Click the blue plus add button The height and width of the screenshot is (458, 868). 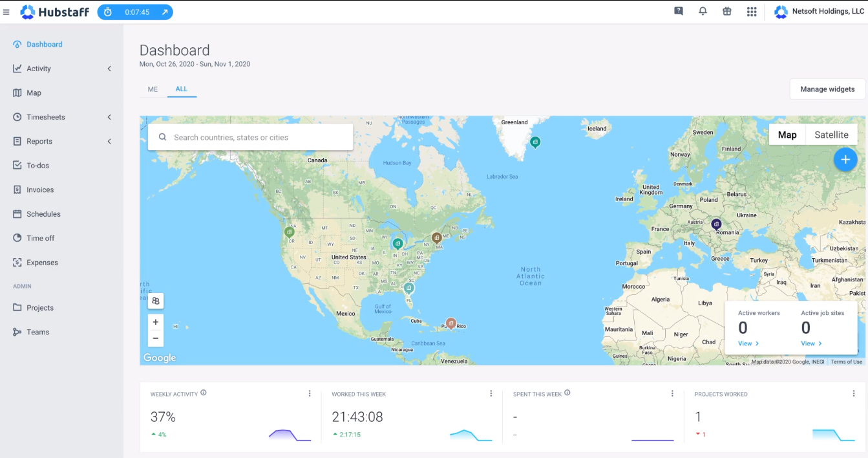pyautogui.click(x=845, y=160)
